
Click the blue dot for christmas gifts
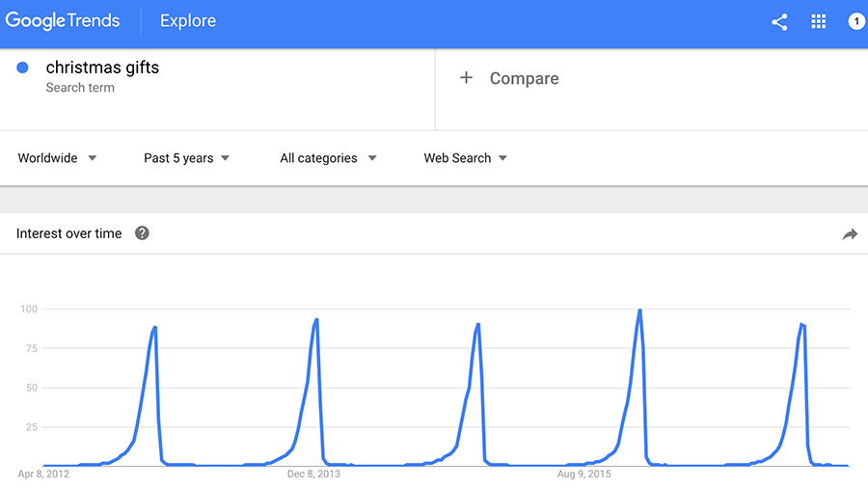coord(23,68)
